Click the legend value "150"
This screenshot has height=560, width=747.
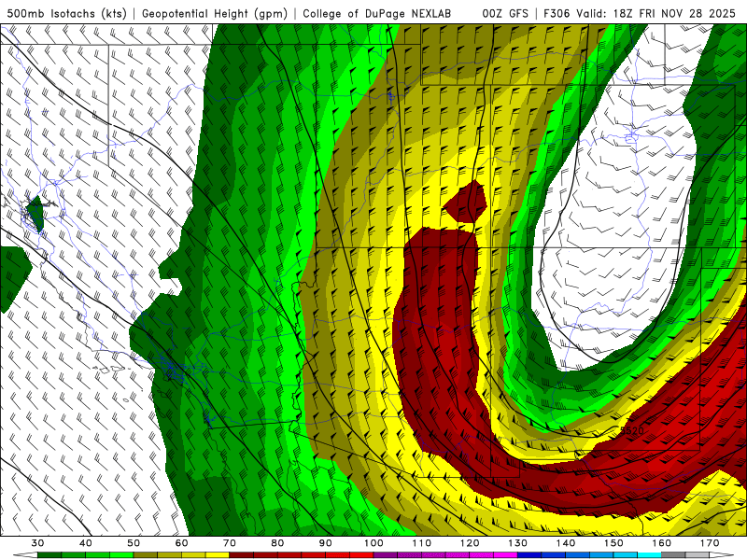tap(613, 543)
